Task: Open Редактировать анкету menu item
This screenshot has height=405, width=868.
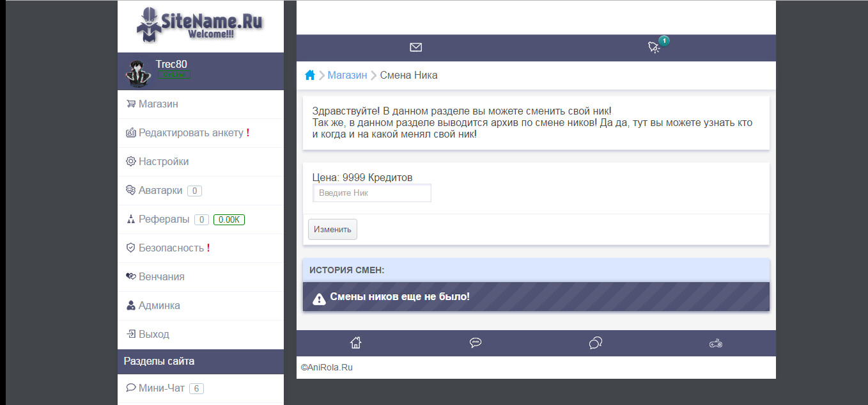Action: click(190, 133)
